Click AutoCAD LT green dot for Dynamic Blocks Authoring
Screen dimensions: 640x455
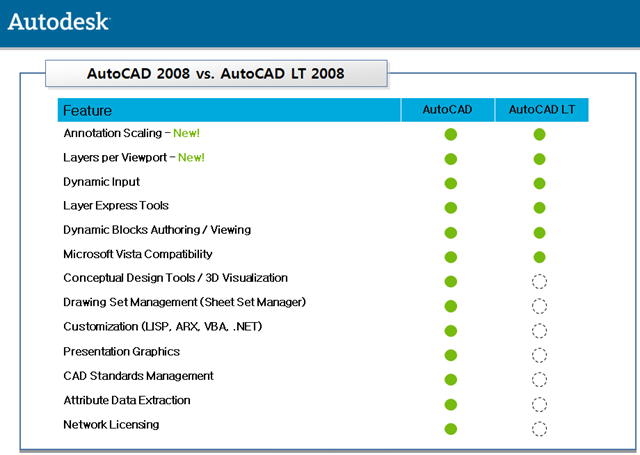(x=539, y=233)
